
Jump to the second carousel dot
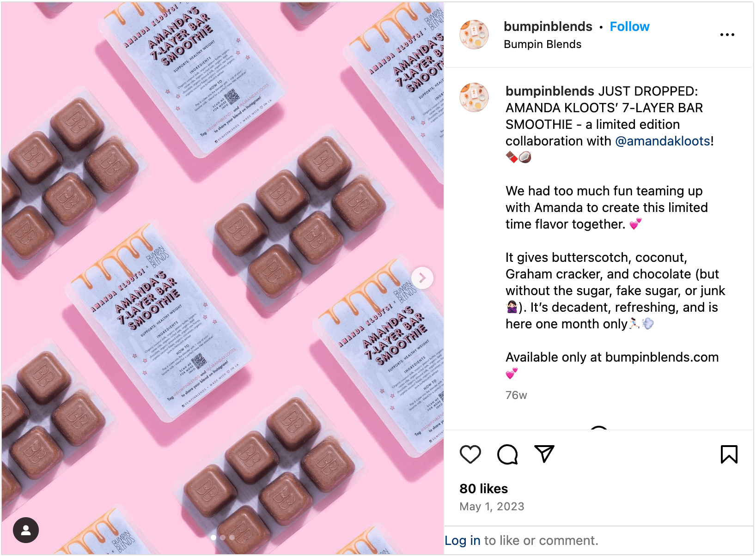pos(223,538)
